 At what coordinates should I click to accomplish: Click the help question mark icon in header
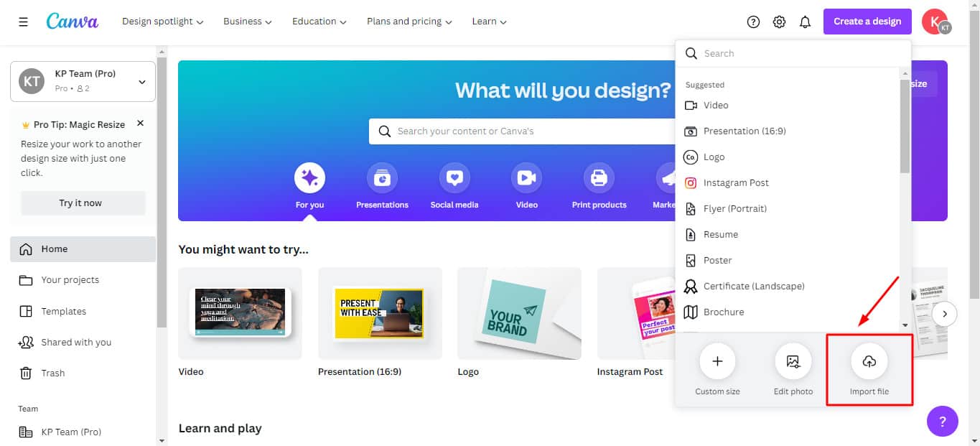coord(753,22)
